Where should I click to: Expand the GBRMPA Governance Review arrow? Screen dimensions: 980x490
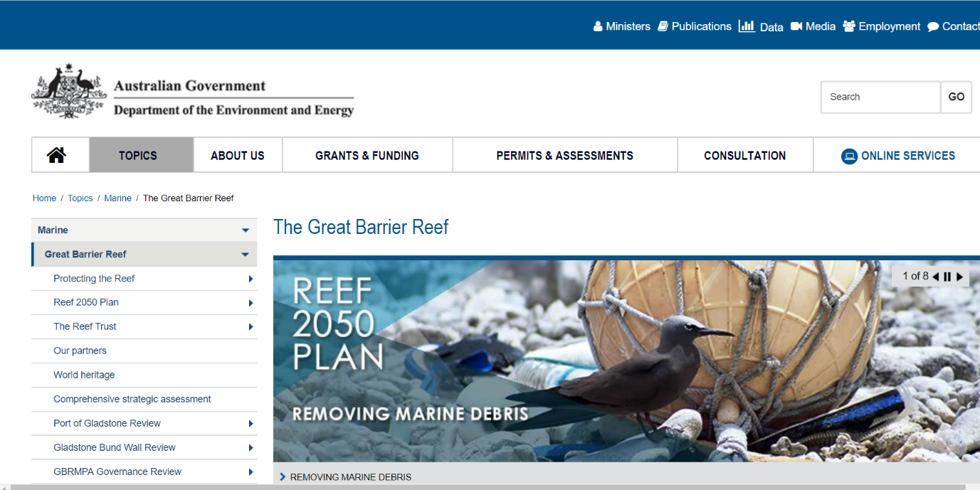(x=251, y=472)
